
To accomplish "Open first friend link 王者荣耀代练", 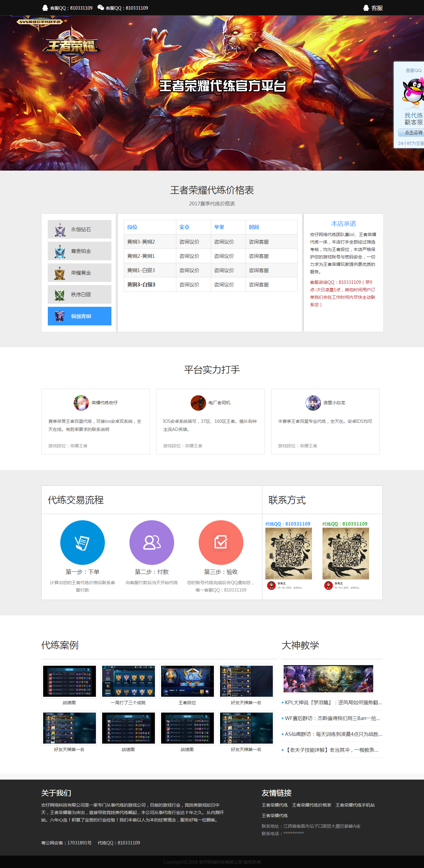I will [275, 805].
